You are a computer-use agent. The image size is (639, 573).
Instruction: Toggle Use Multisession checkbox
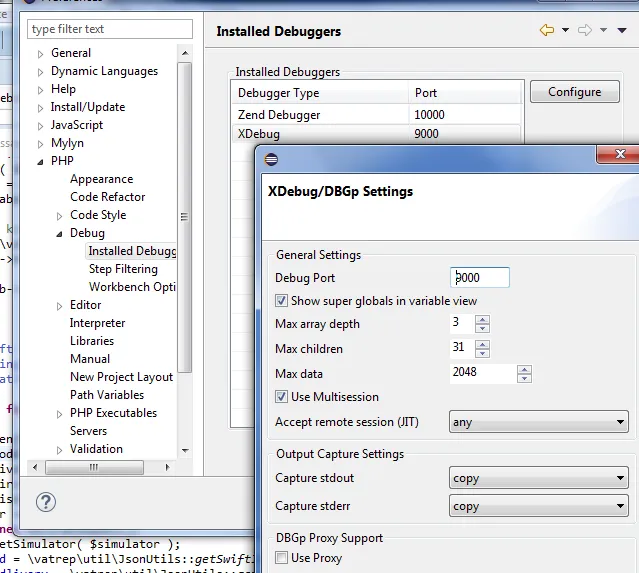[x=281, y=397]
